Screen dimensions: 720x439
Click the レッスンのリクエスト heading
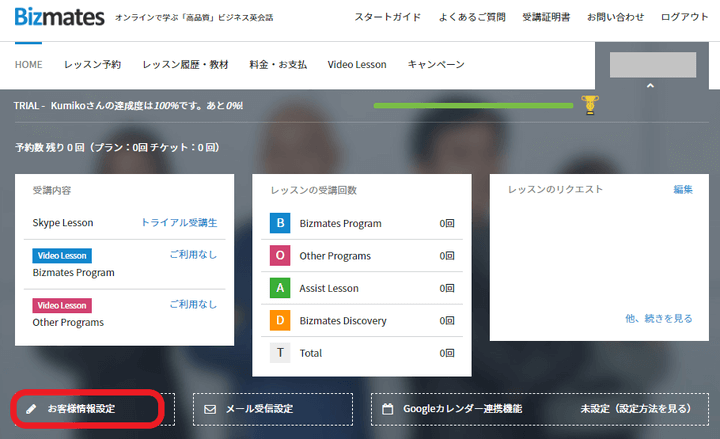(555, 190)
